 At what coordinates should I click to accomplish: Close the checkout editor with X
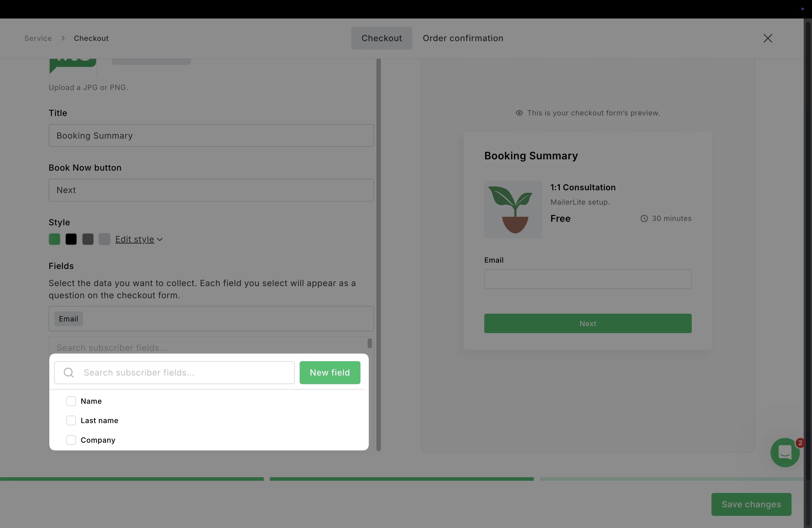click(x=768, y=38)
